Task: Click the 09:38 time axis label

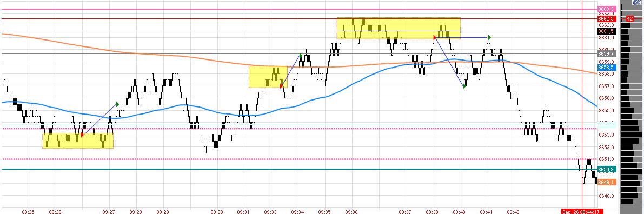Action: 432,212
